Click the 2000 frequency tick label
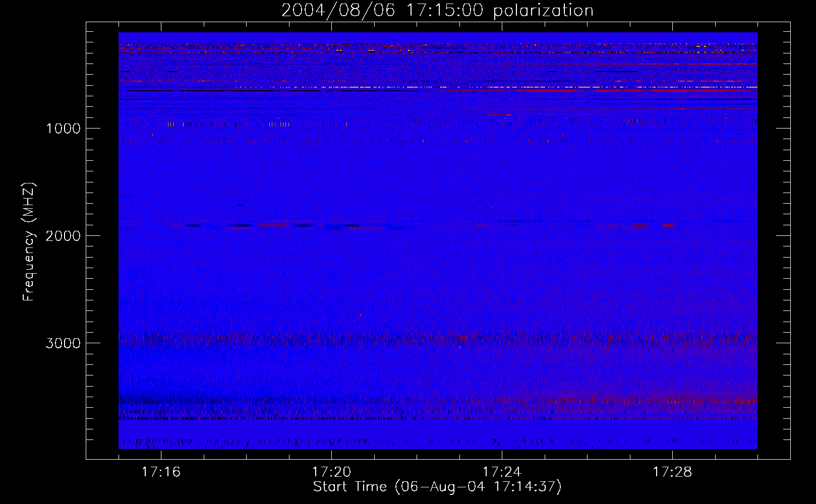This screenshot has width=816, height=504. point(64,236)
